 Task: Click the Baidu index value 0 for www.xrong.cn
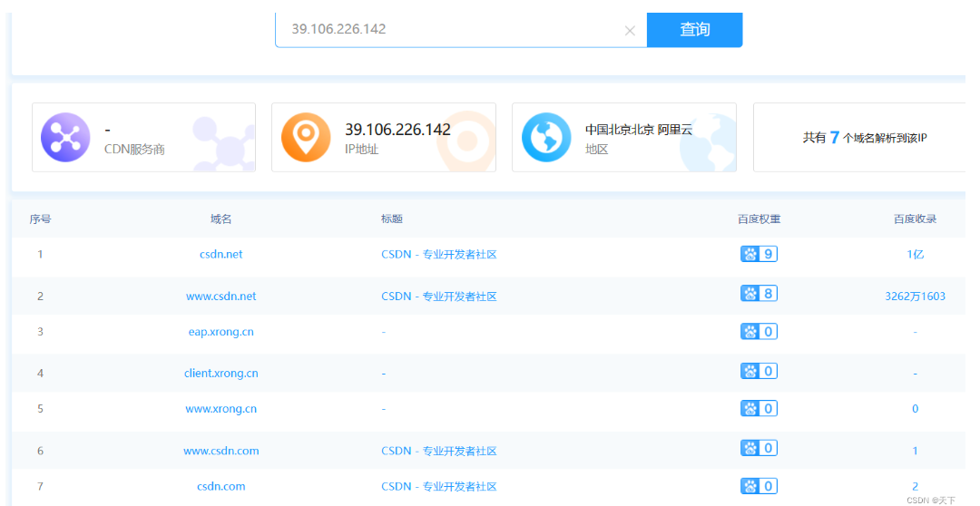915,409
